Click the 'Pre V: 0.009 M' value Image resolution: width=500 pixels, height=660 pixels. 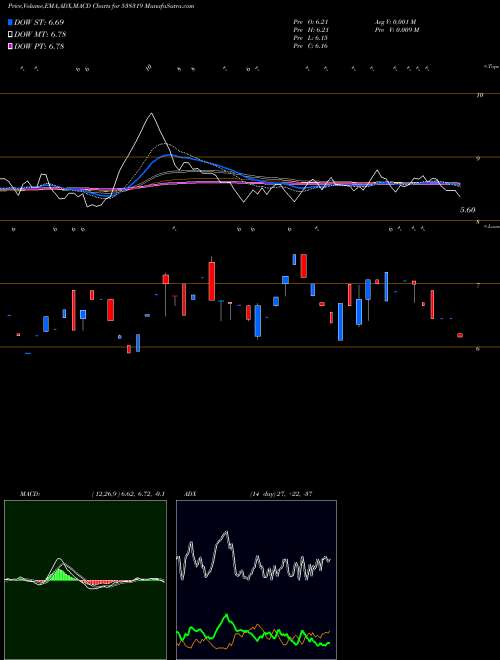tap(396, 30)
